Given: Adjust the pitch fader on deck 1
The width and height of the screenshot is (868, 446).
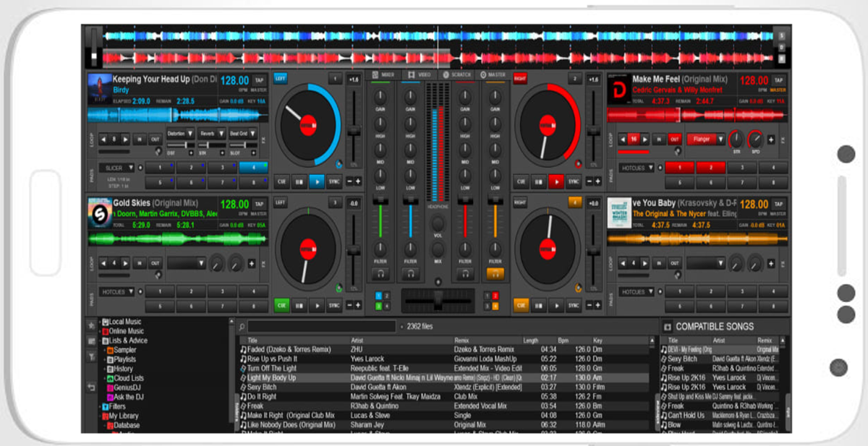Looking at the screenshot, I should (354, 130).
